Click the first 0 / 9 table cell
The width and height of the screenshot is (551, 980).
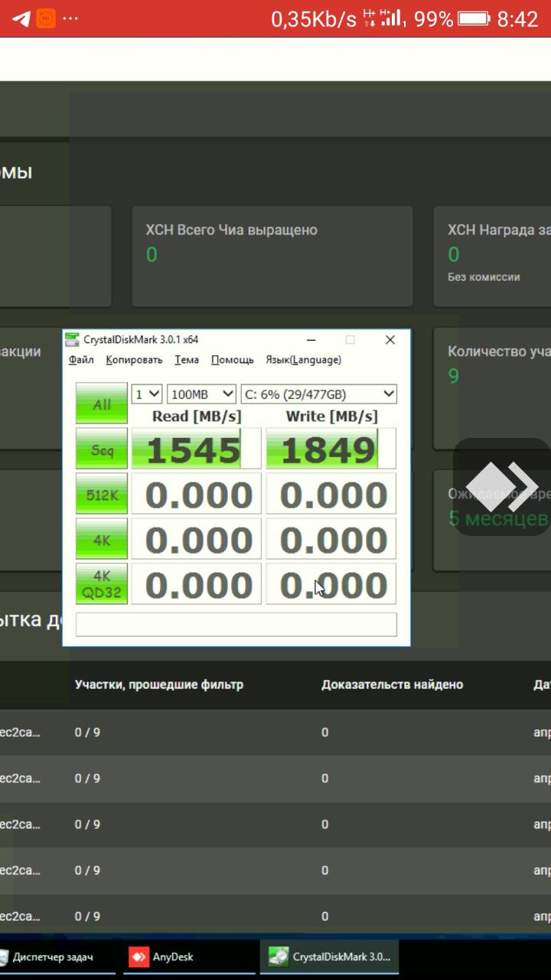click(87, 733)
